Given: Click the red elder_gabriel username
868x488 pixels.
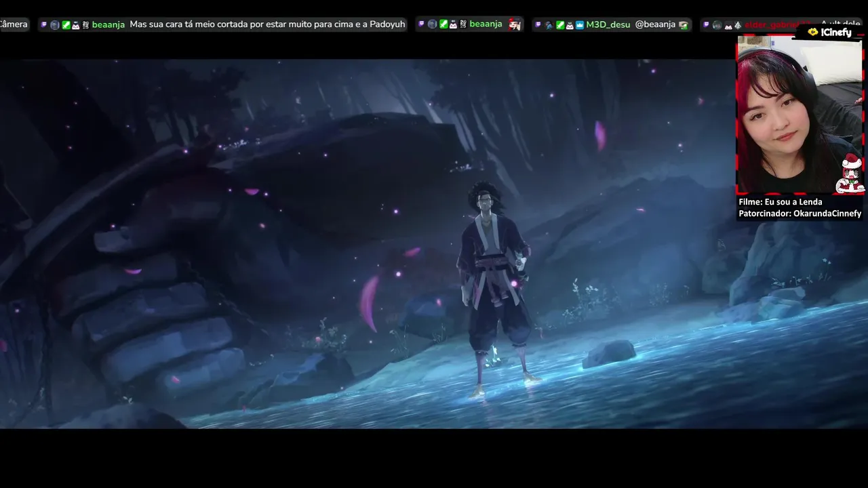Looking at the screenshot, I should tap(778, 24).
